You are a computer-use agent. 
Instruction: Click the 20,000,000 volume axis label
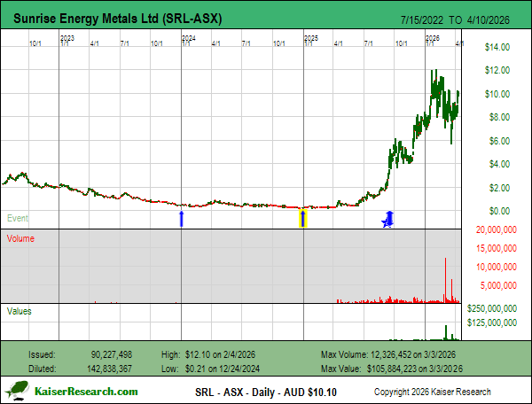pos(497,229)
